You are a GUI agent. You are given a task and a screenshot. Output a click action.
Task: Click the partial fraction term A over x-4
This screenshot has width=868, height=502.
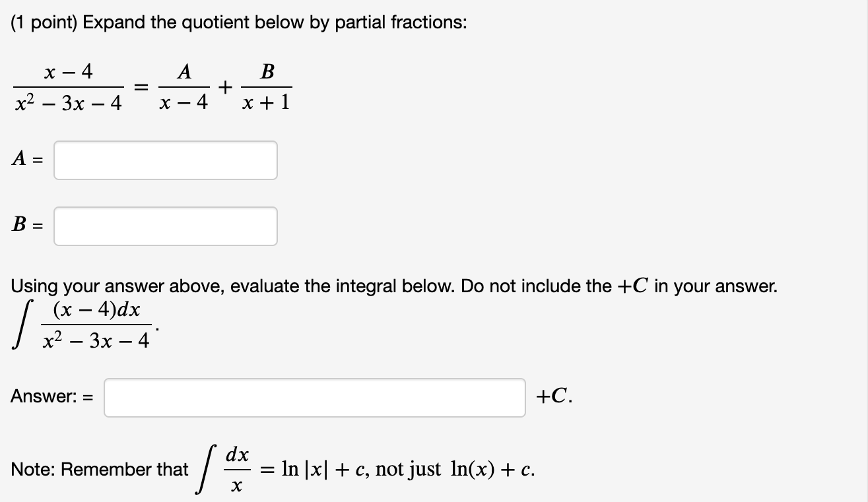185,87
